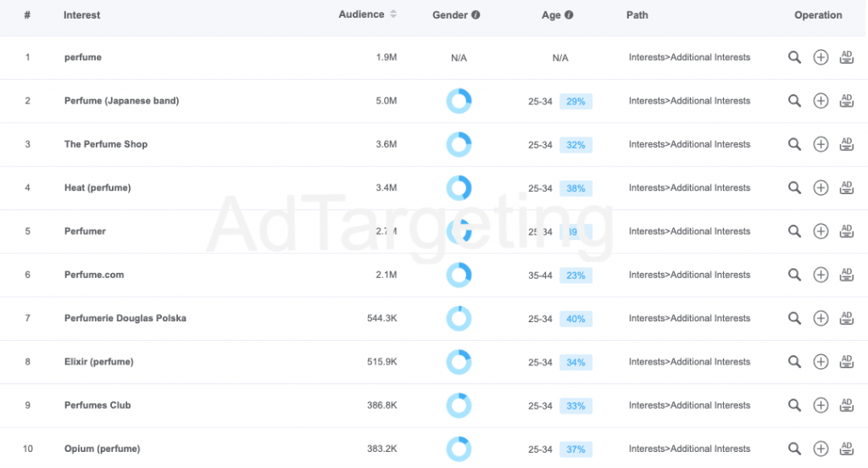Screen dimensions: 868x468
Task: Add Perfume.com with the plus icon
Action: click(821, 275)
